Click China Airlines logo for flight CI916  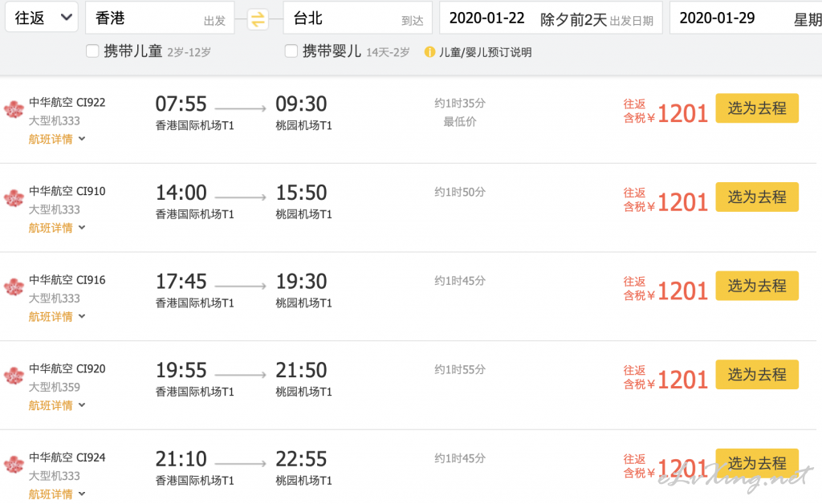pyautogui.click(x=14, y=287)
